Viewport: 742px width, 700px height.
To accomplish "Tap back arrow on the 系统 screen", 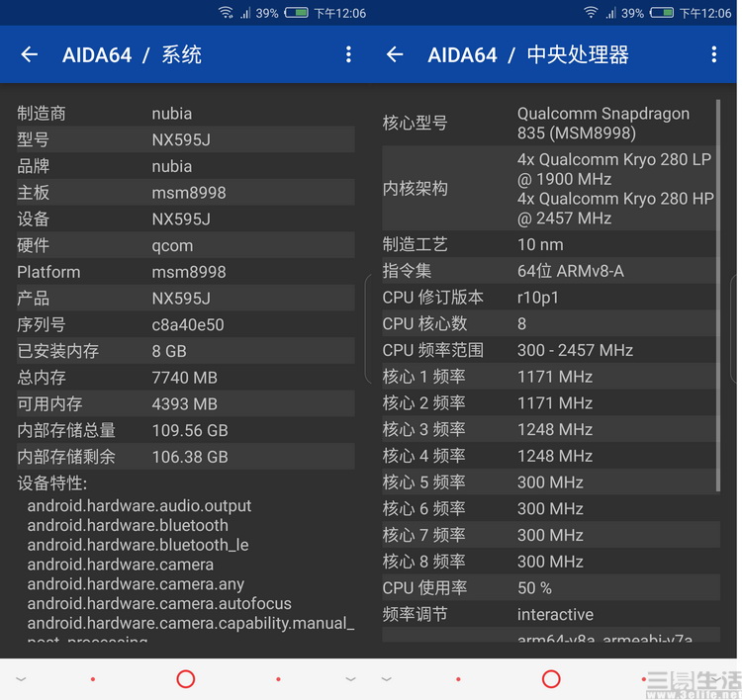I will tap(29, 55).
